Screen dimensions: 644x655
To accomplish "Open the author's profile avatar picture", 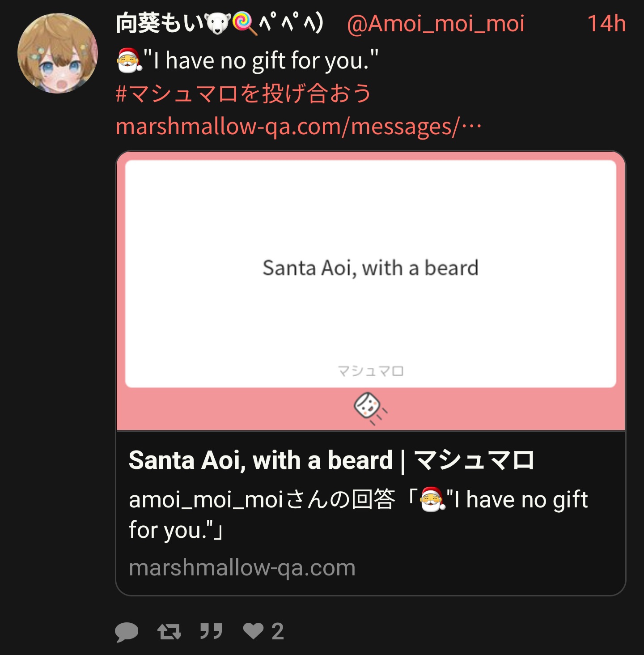I will [x=58, y=53].
